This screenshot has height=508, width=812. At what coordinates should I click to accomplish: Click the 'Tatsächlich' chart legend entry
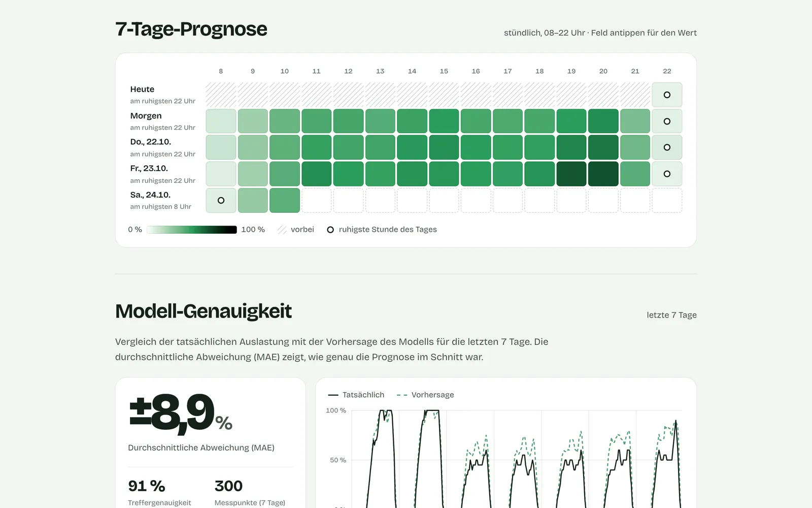pyautogui.click(x=356, y=395)
